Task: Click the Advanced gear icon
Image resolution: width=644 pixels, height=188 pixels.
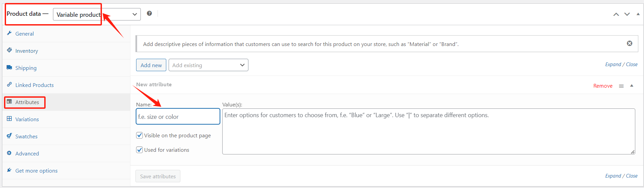Action: click(x=9, y=153)
